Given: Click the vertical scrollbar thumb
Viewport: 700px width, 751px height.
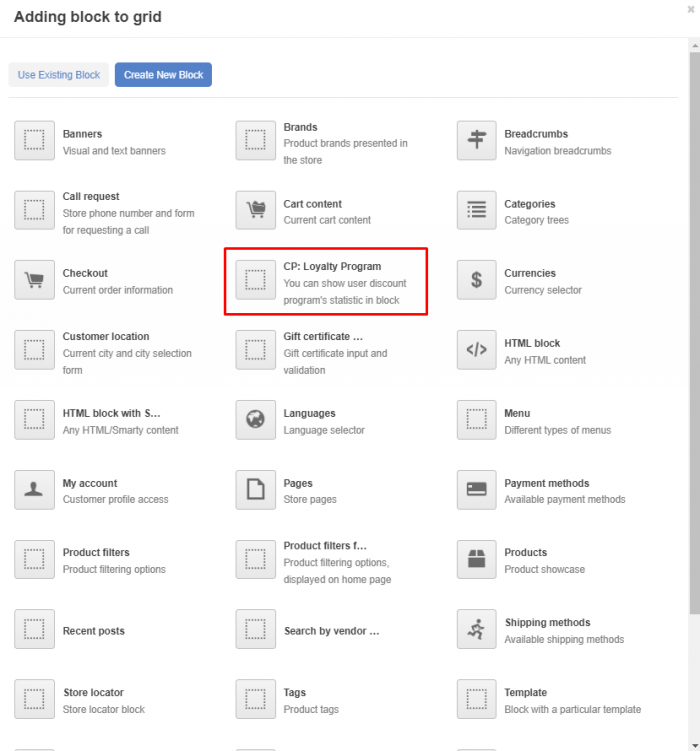Looking at the screenshot, I should 695,333.
